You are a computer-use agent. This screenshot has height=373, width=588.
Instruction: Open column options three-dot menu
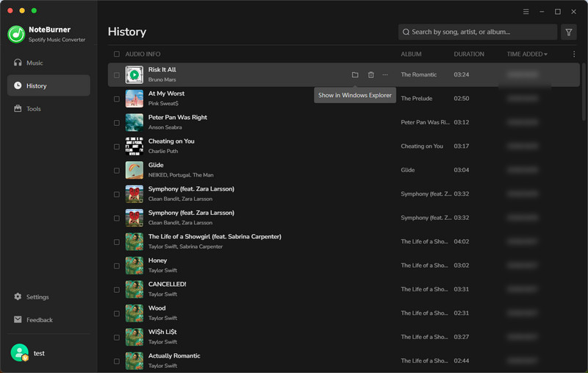574,54
